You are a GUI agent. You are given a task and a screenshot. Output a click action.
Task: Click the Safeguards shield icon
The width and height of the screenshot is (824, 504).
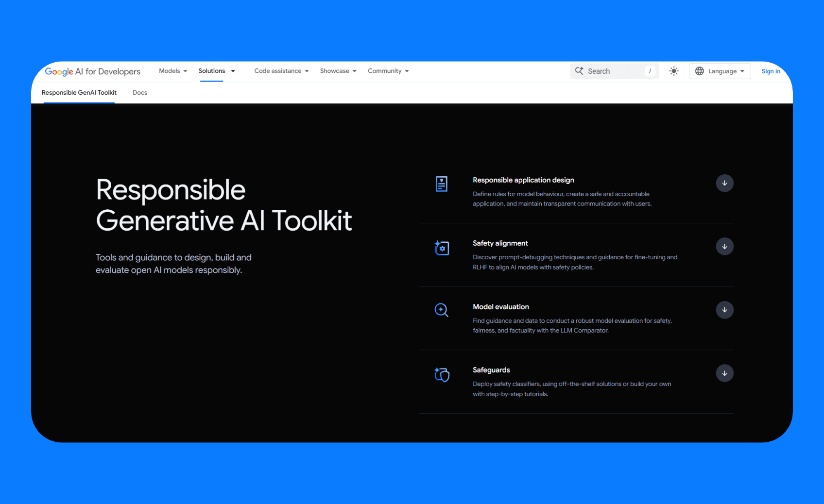[442, 374]
